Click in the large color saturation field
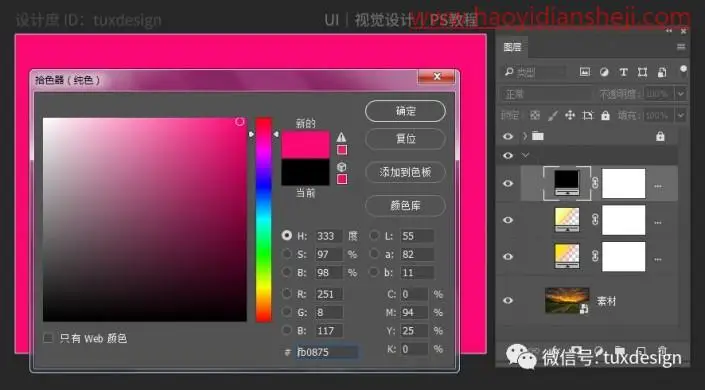The height and width of the screenshot is (390, 705). coord(145,220)
